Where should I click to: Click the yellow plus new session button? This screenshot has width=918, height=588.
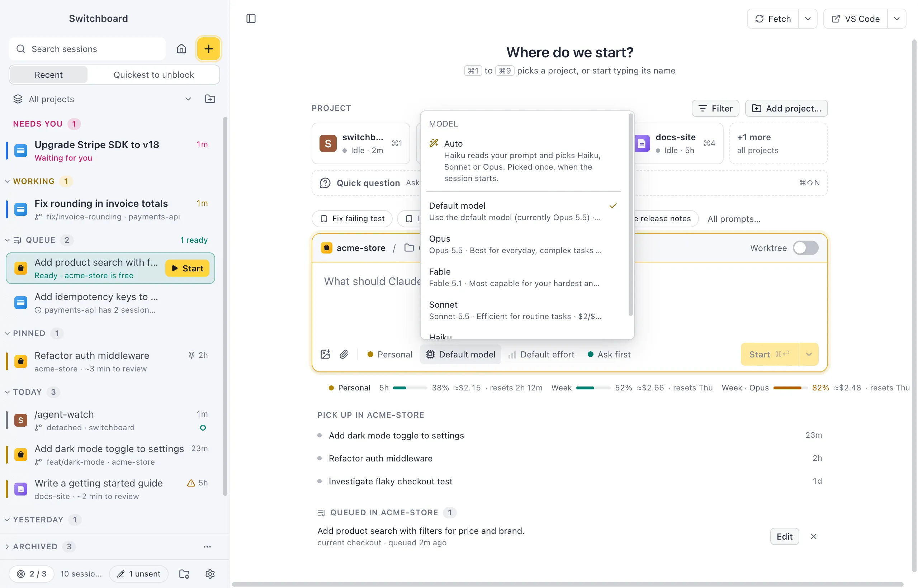[208, 49]
